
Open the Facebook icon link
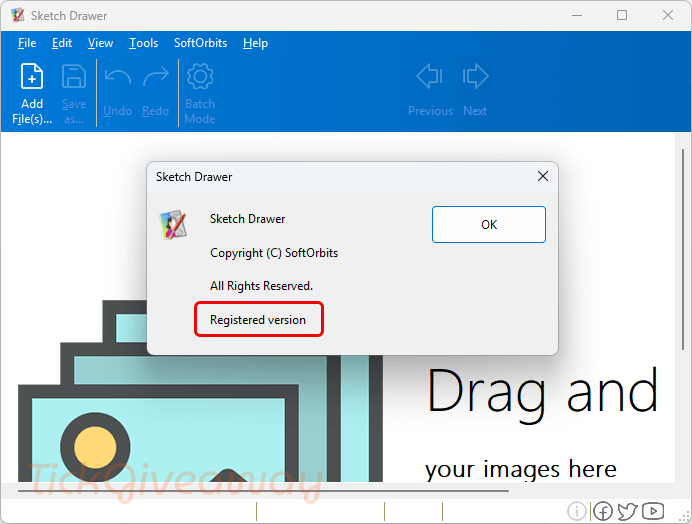602,511
